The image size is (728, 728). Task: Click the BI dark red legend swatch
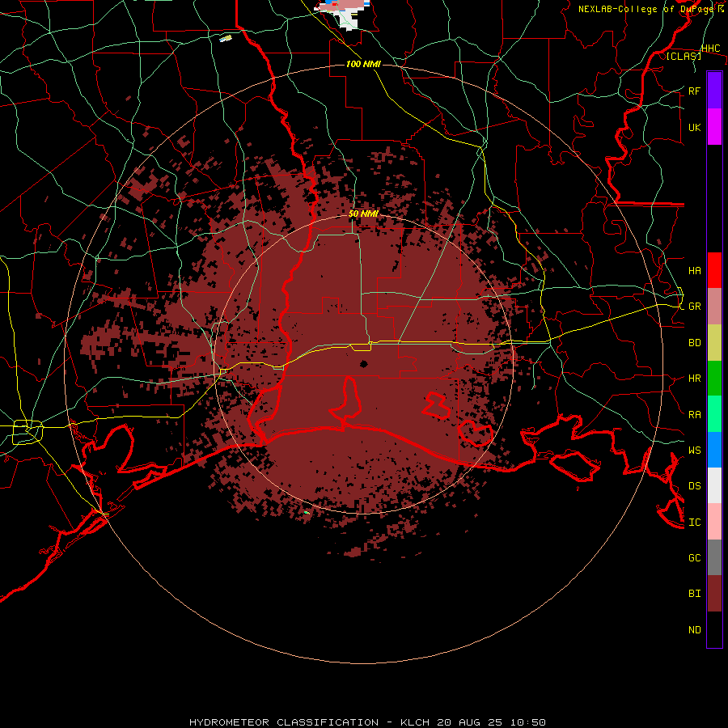pos(714,594)
